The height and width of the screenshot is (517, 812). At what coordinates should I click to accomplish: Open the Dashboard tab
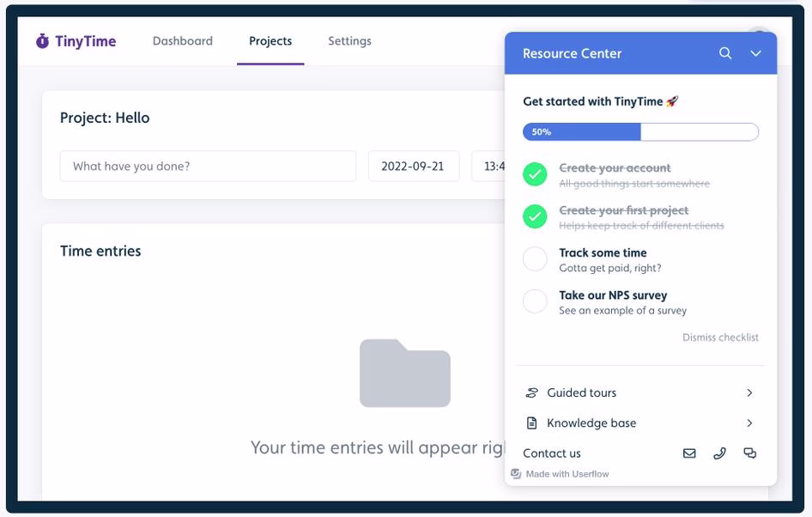[x=183, y=41]
